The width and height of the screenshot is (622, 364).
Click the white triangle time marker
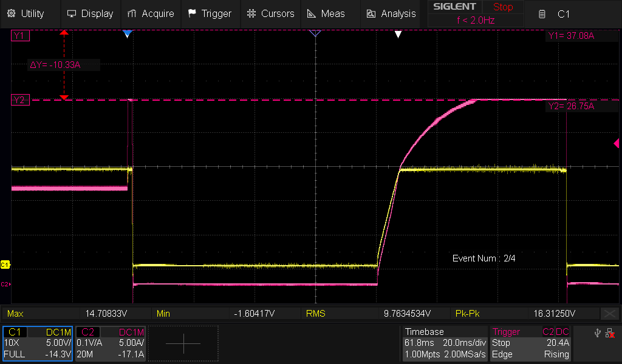coord(398,35)
